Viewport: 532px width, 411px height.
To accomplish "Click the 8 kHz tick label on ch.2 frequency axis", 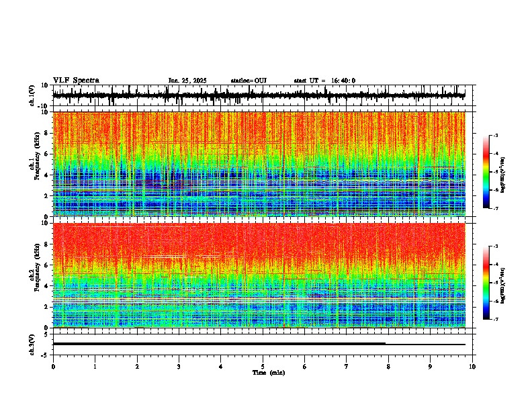I will (46, 244).
